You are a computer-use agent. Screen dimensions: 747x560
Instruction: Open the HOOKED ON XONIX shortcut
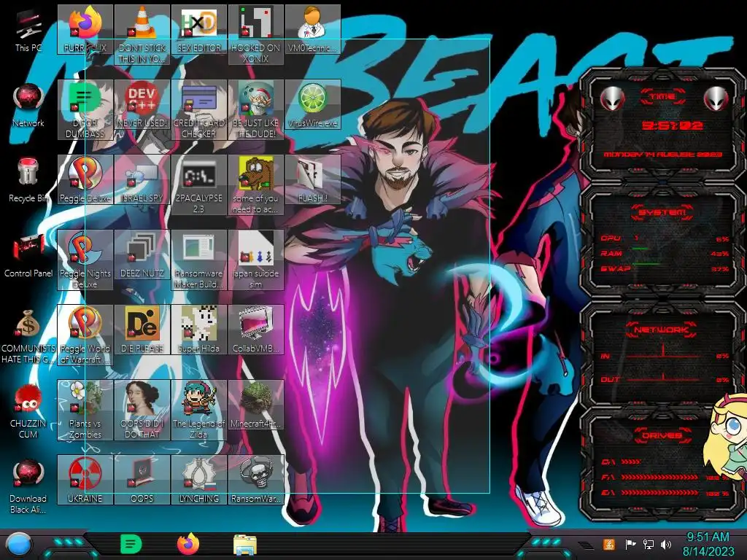(x=256, y=34)
